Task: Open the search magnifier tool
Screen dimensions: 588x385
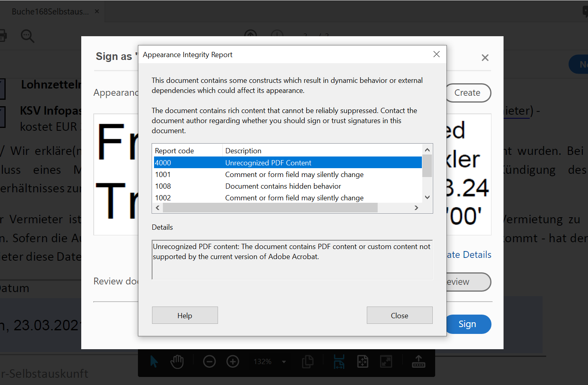Action: pos(27,36)
